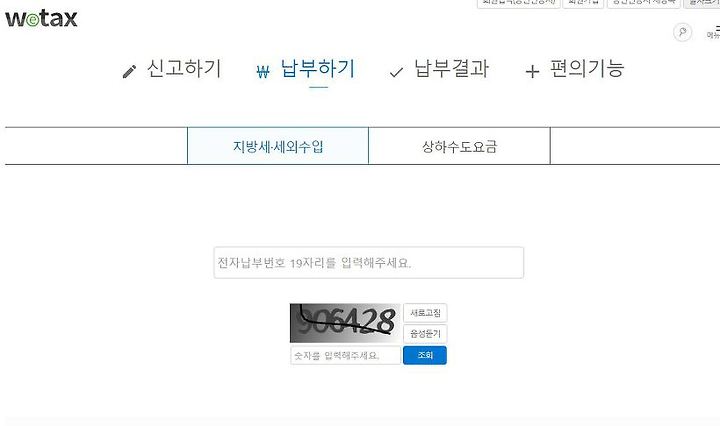Focus the 전자납부번호 19자리 input field
This screenshot has width=720, height=426.
368,263
